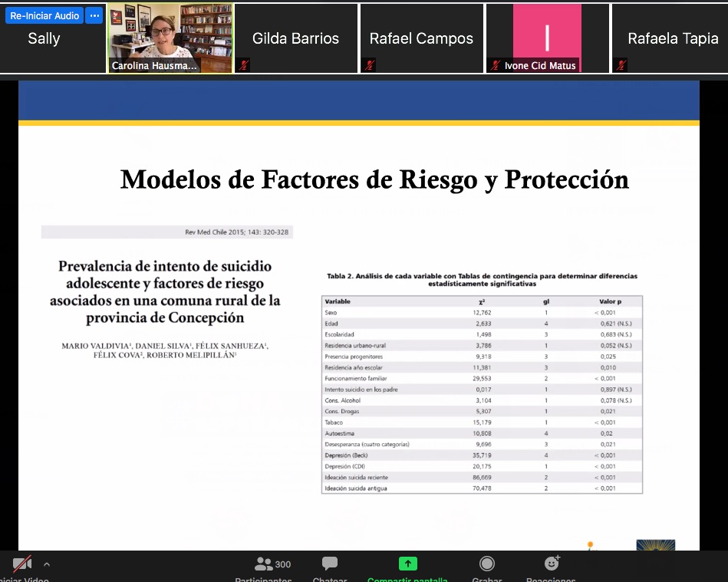The width and height of the screenshot is (728, 582).
Task: Click Ivone Cid Matus's muted microphone icon
Action: click(496, 66)
